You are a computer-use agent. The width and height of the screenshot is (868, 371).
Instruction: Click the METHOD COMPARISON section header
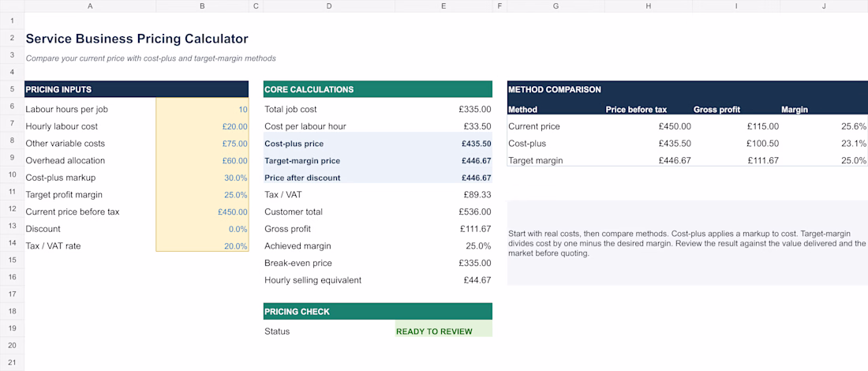point(687,89)
